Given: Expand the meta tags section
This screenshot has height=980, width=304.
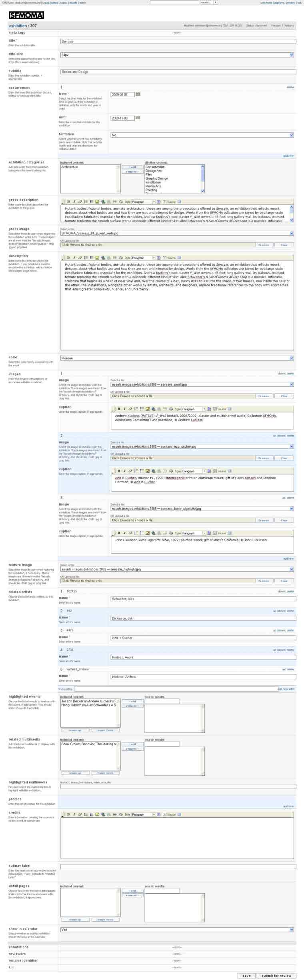Looking at the screenshot, I should click(x=177, y=32).
